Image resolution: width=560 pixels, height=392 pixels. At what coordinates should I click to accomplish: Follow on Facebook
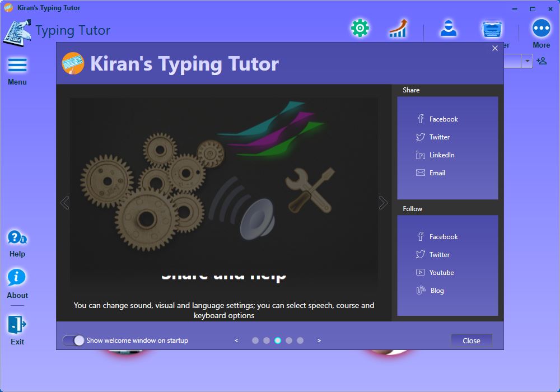[437, 236]
